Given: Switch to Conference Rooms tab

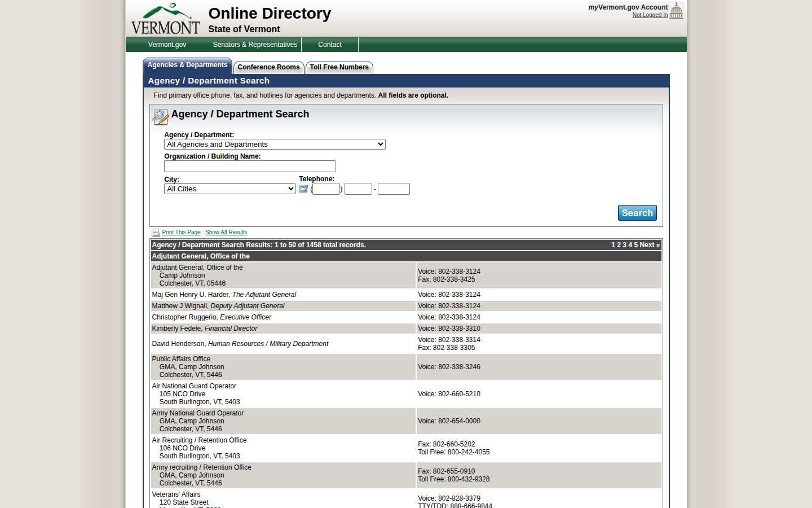Looking at the screenshot, I should coord(268,67).
